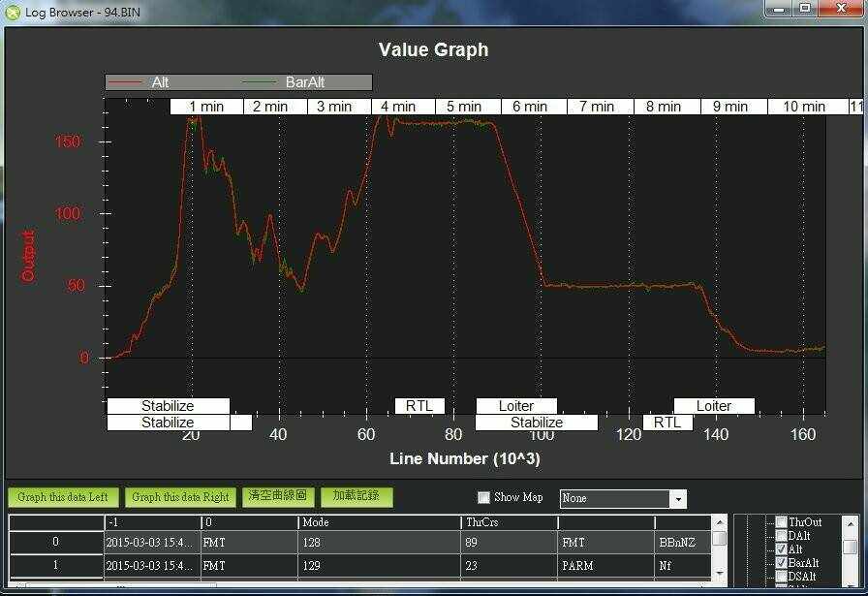Click the 清空曲線圖 clear graph button
This screenshot has width=868, height=596.
point(277,496)
